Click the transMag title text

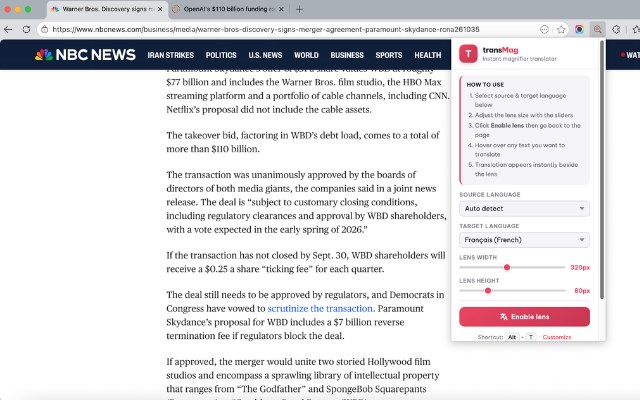pyautogui.click(x=500, y=50)
